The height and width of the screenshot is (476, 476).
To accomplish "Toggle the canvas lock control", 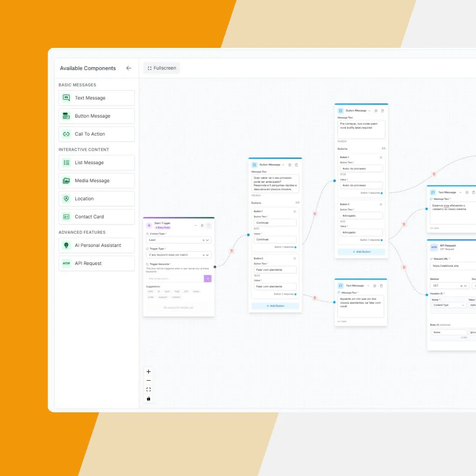I will (148, 399).
